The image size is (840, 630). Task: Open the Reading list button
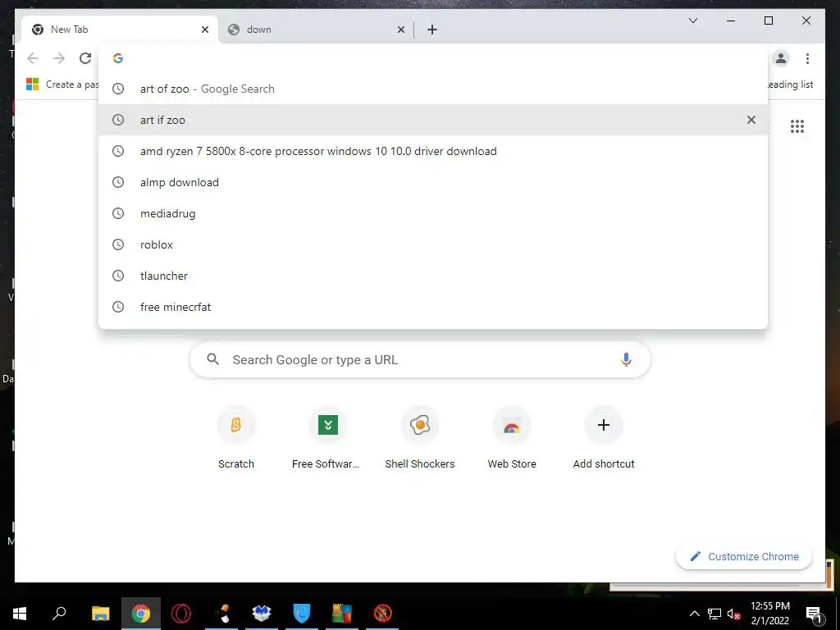tap(791, 84)
